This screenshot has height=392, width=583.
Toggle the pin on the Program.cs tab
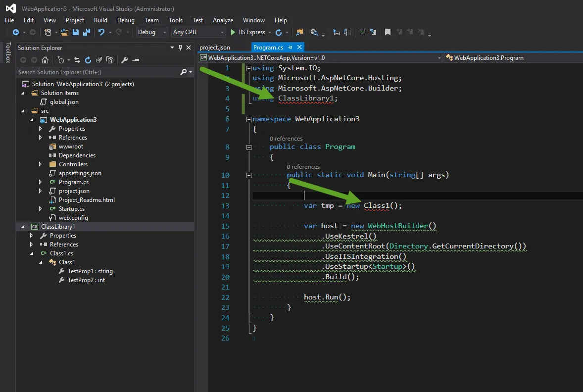pyautogui.click(x=291, y=48)
